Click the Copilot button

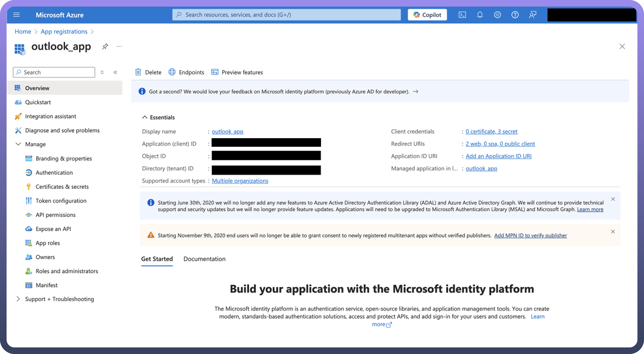427,15
